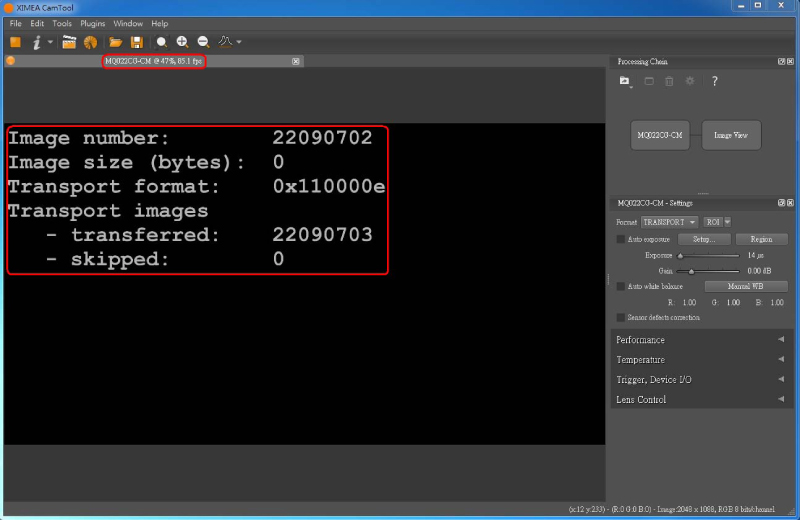The image size is (800, 520).
Task: Click the zoom in magnifier icon
Action: [182, 42]
